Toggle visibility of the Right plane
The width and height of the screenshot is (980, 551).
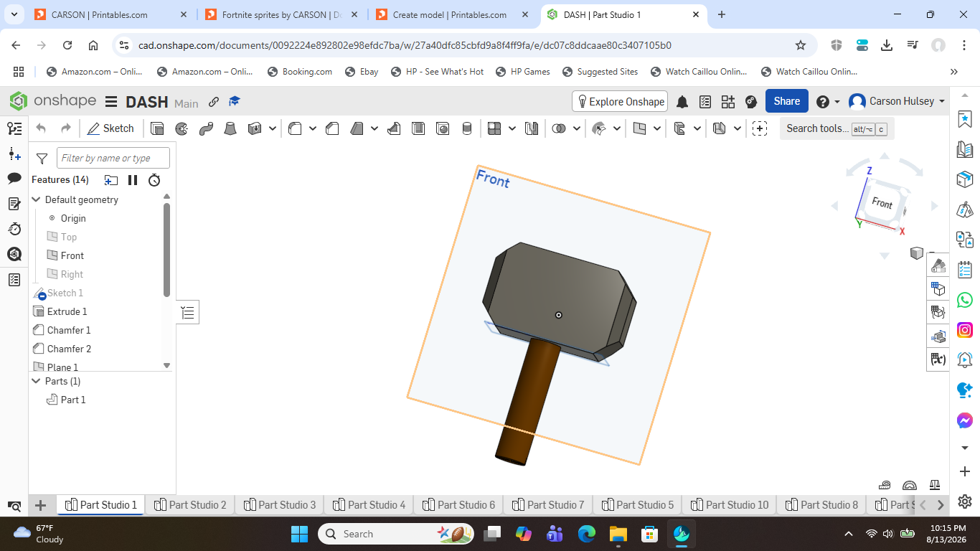click(x=52, y=274)
